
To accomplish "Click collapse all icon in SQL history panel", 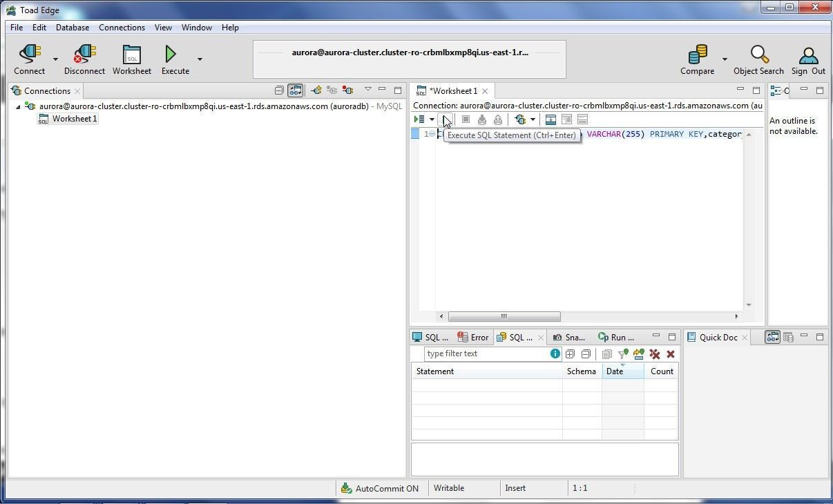I will click(x=586, y=354).
